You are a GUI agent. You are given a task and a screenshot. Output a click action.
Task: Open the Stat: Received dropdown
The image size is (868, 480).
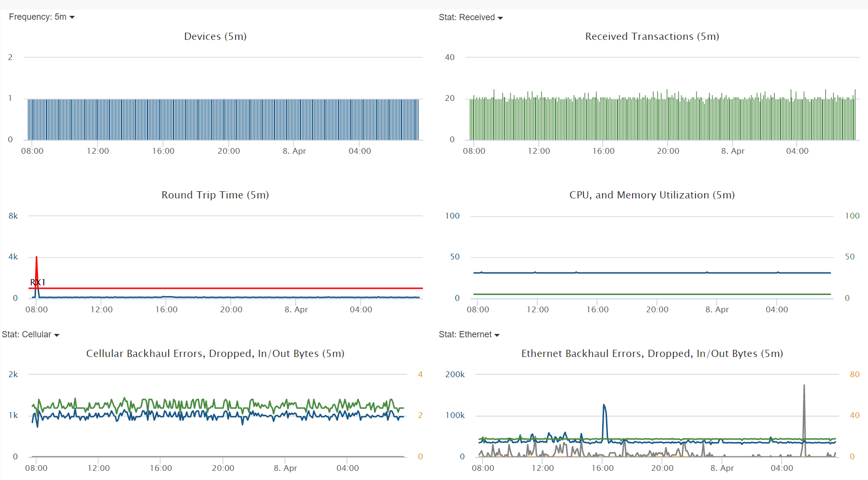pos(471,17)
